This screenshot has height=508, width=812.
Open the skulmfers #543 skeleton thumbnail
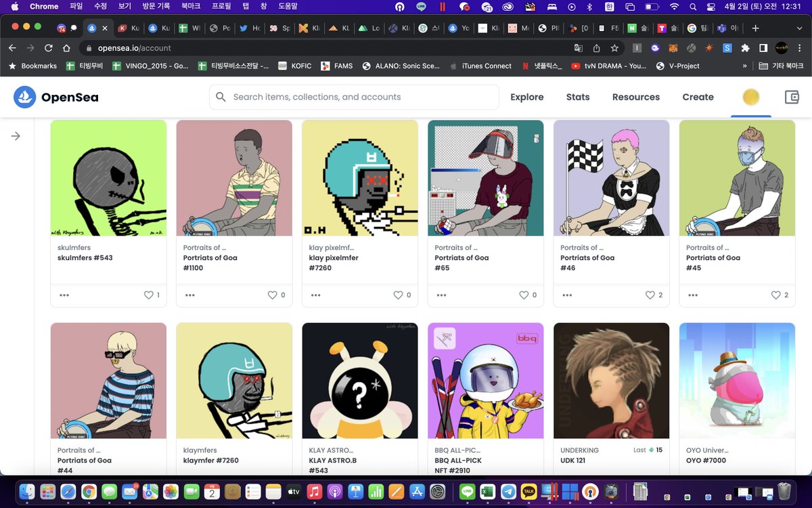108,178
